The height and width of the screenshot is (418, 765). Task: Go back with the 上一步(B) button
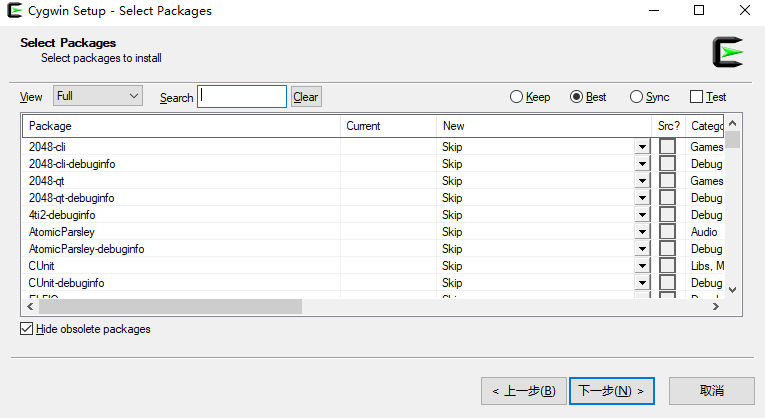click(523, 391)
